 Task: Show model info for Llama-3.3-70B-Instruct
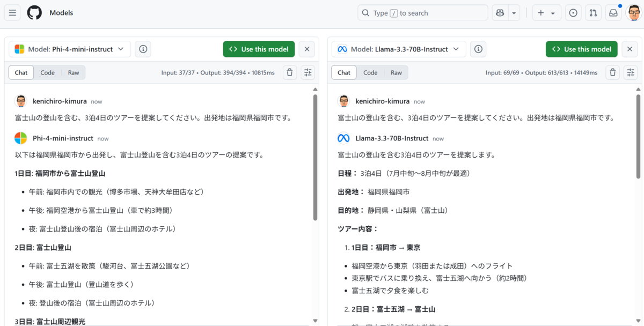(x=479, y=49)
